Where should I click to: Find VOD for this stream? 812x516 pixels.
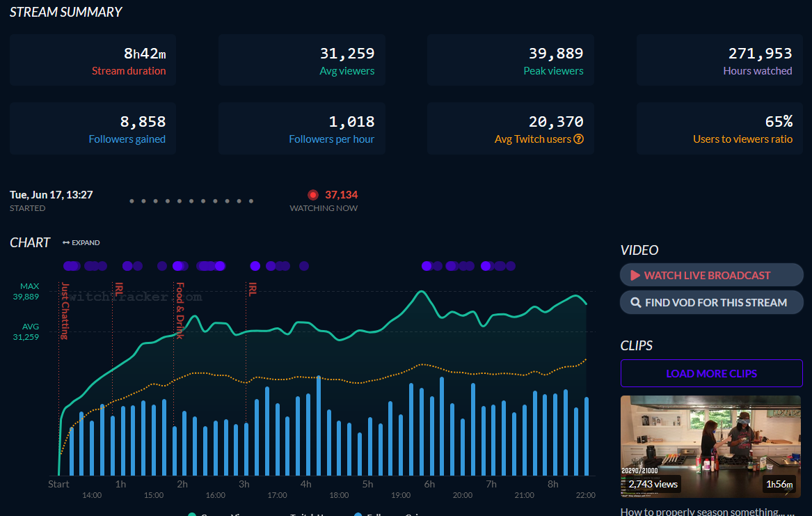[711, 302]
